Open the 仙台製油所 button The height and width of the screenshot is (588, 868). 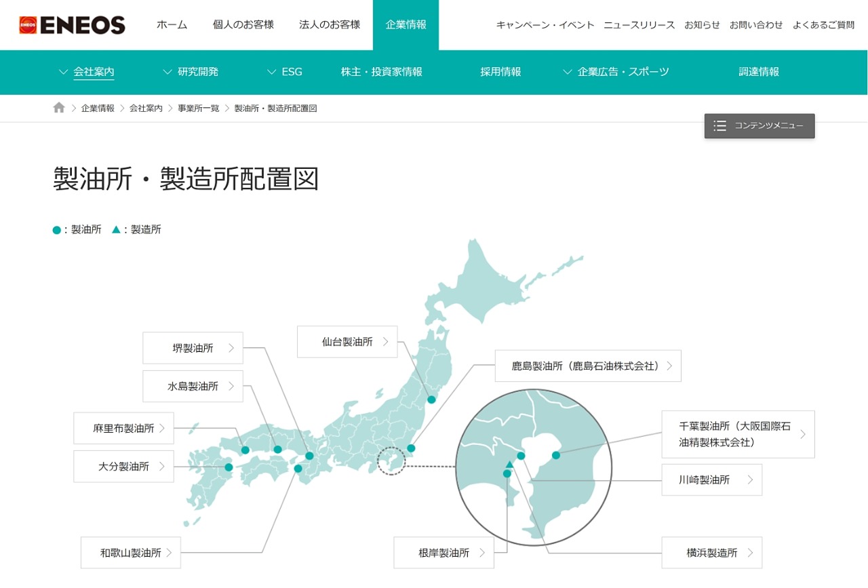(x=347, y=342)
